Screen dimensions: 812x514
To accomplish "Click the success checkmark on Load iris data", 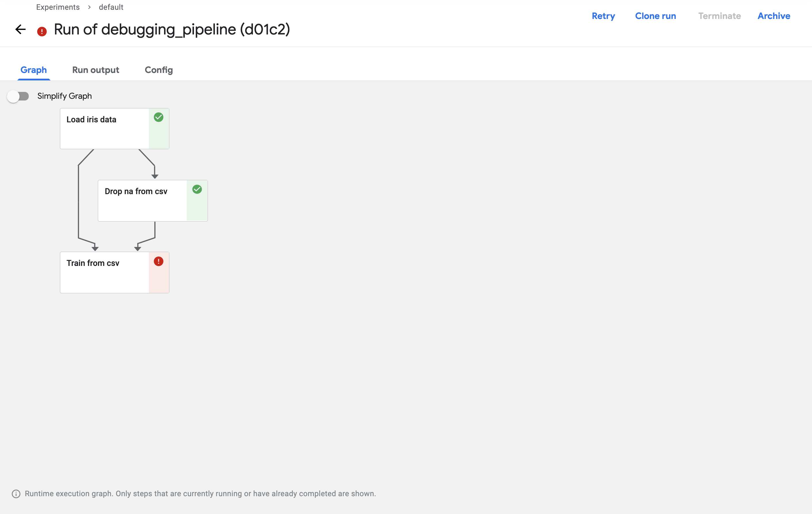I will 159,117.
